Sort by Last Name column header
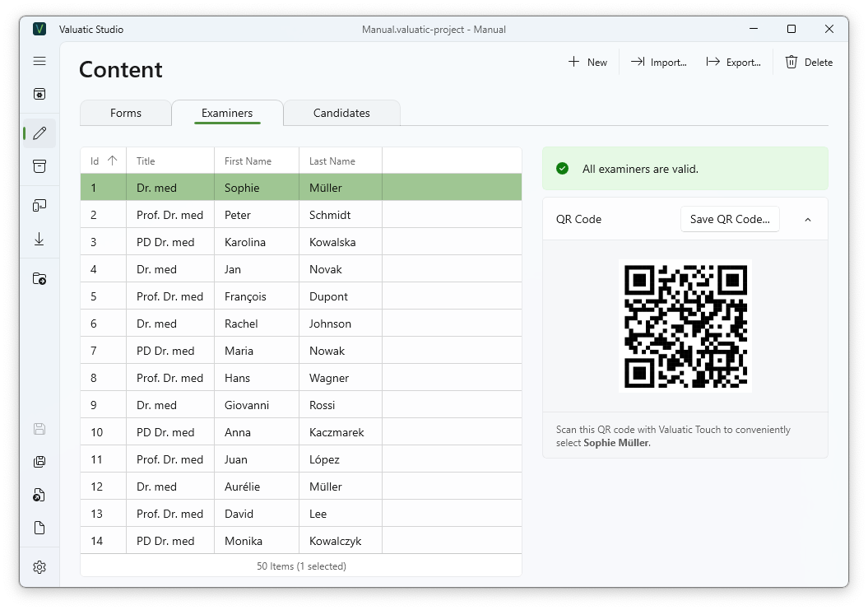The height and width of the screenshot is (610, 868). point(341,161)
